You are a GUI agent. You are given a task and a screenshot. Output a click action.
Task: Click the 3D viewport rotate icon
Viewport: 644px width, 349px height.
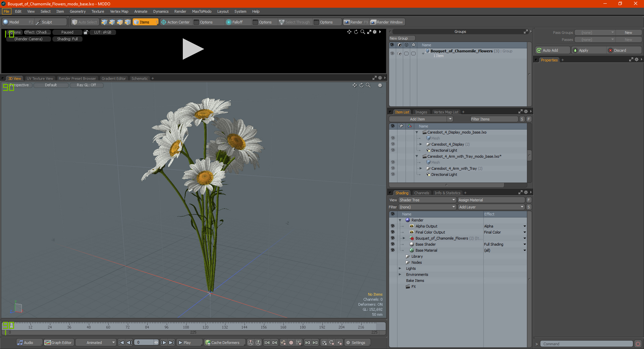pyautogui.click(x=362, y=85)
